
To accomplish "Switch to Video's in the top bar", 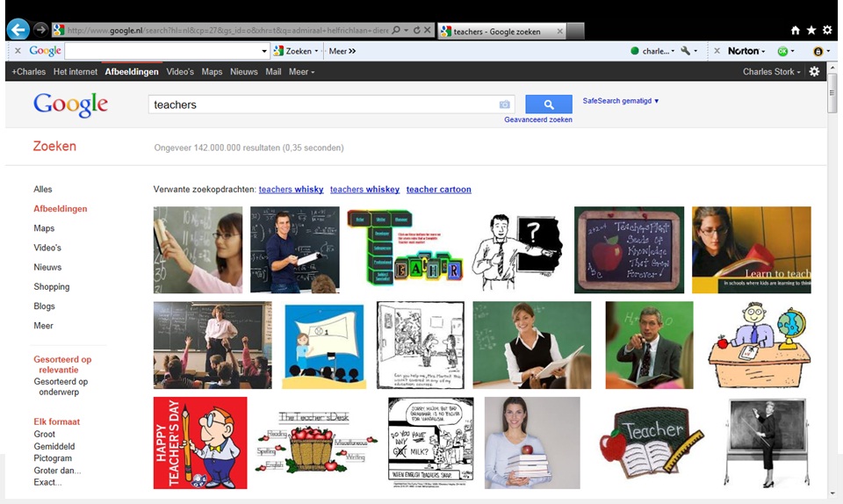I will (x=180, y=71).
